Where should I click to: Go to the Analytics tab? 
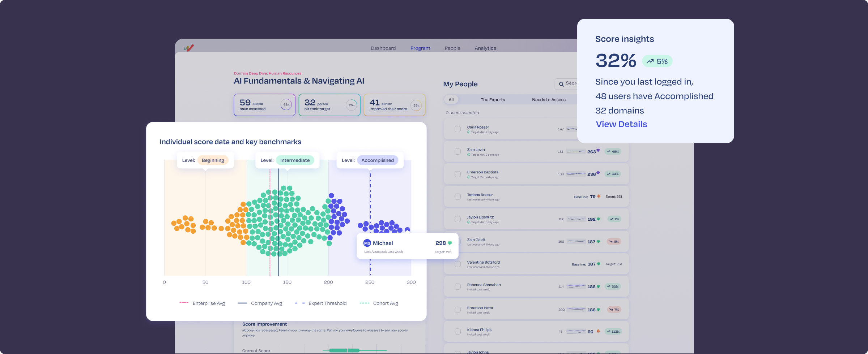(485, 48)
